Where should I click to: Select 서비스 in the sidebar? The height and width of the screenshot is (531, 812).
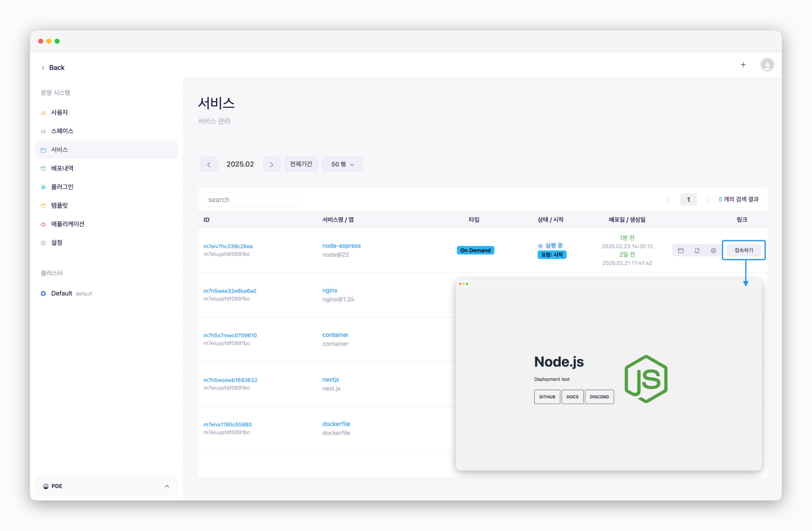tap(107, 150)
